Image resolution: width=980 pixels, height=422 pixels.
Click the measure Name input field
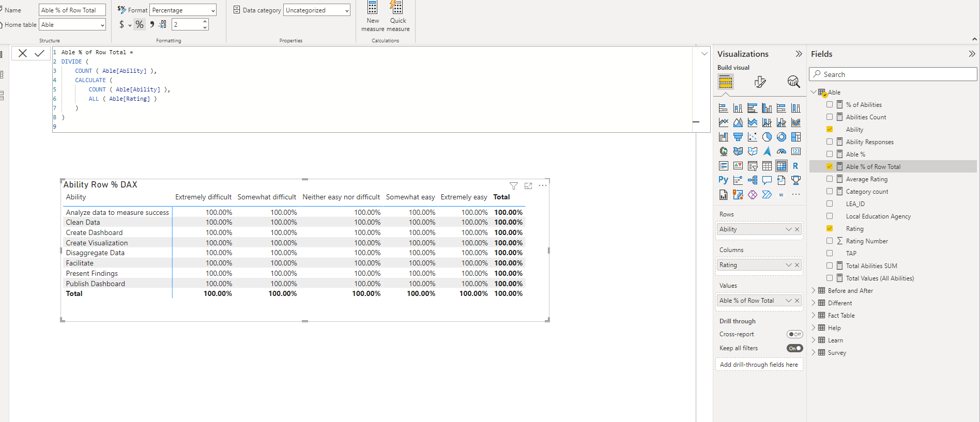[72, 10]
